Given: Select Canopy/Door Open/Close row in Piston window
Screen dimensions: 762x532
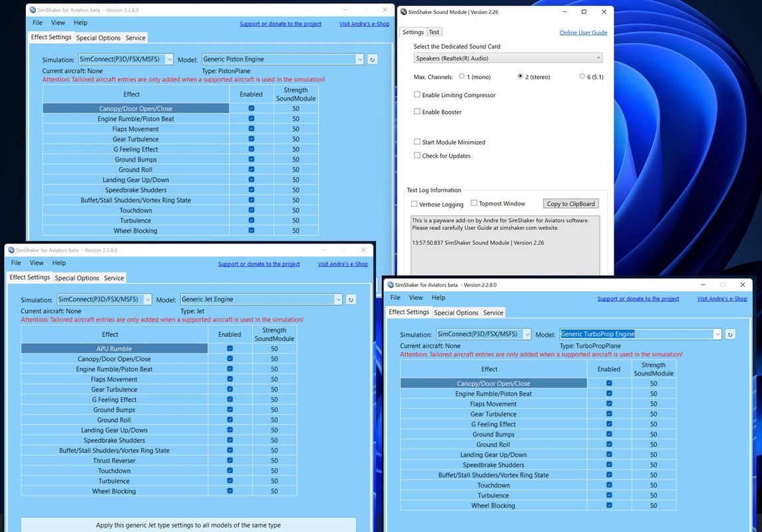Looking at the screenshot, I should tap(136, 108).
